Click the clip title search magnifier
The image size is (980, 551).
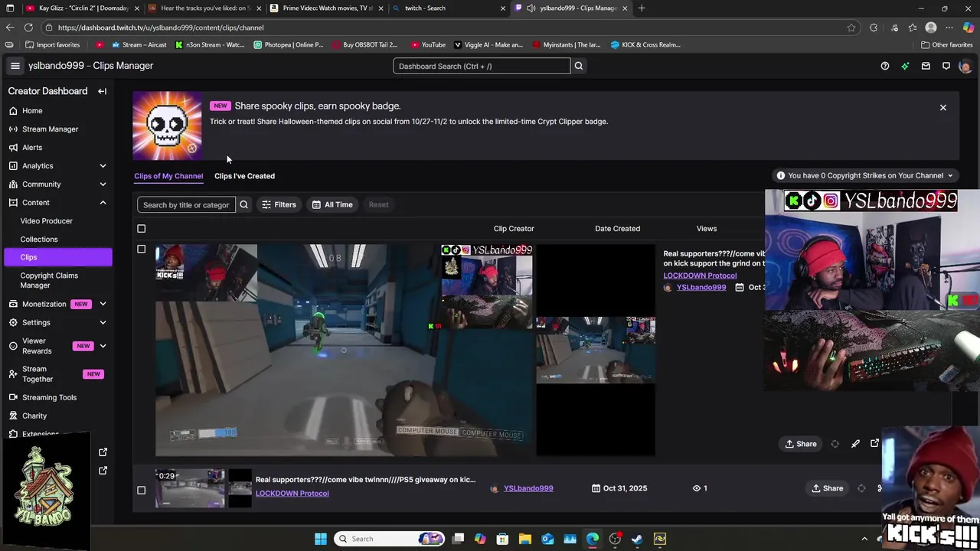[243, 204]
